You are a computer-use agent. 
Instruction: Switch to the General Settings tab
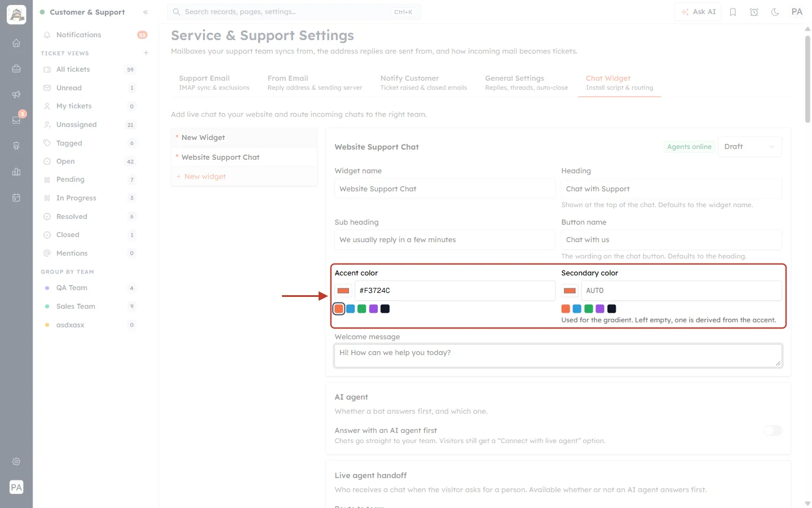(x=526, y=82)
